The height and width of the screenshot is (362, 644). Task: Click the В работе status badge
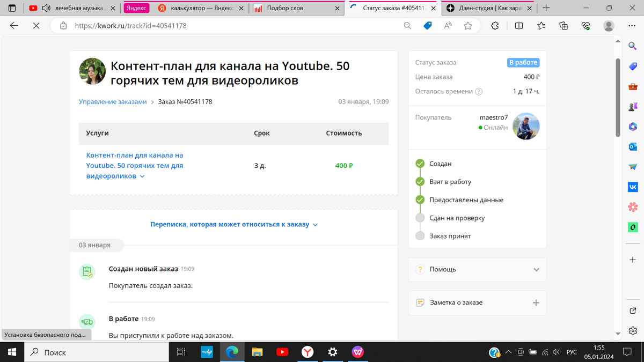(x=523, y=63)
